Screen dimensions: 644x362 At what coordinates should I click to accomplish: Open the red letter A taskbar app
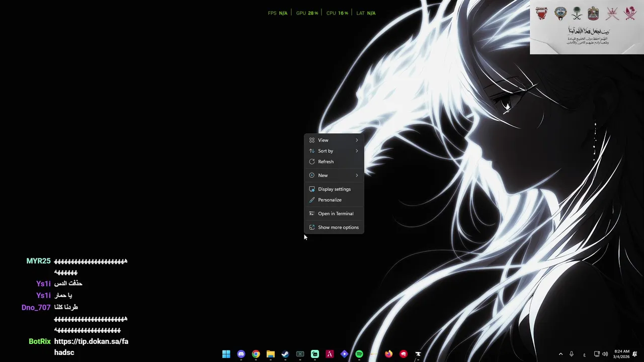[x=330, y=354]
